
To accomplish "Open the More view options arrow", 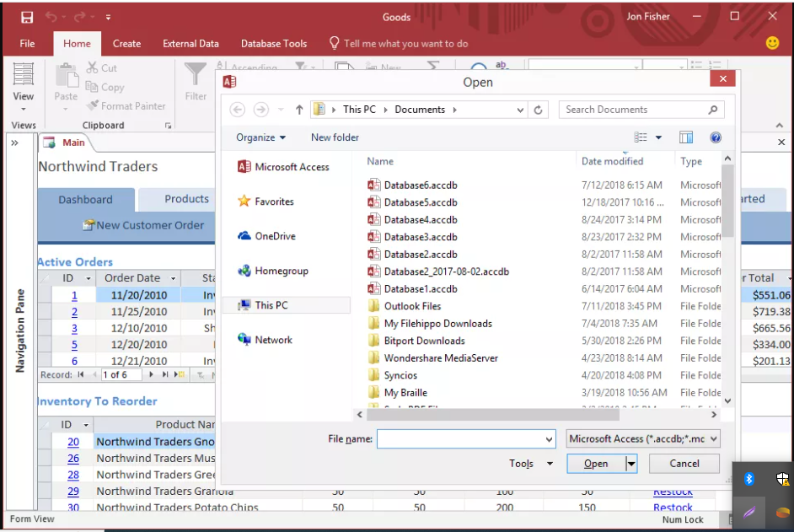I will click(659, 137).
